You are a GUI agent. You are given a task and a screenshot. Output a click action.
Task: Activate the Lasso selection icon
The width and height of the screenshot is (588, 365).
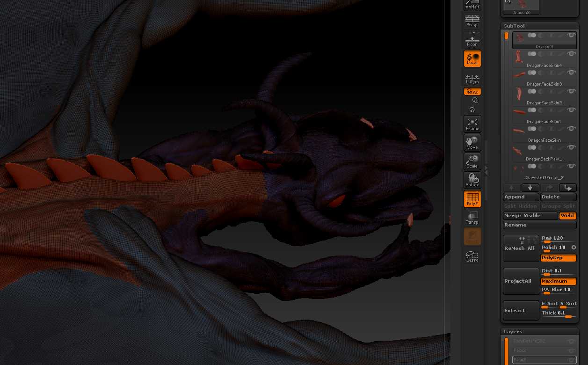[x=472, y=256]
